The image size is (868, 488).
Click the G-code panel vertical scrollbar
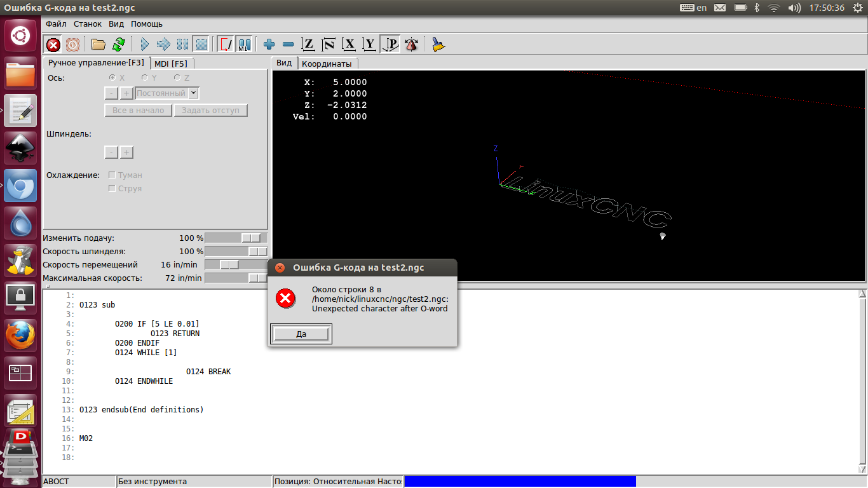(x=862, y=381)
